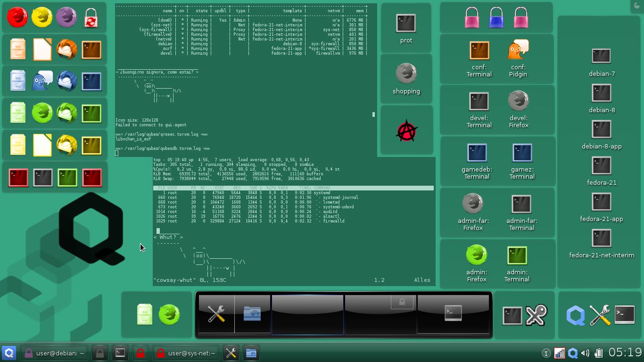The image size is (644, 362).
Task: Open the Qubes Q start menu
Action: coord(8,353)
